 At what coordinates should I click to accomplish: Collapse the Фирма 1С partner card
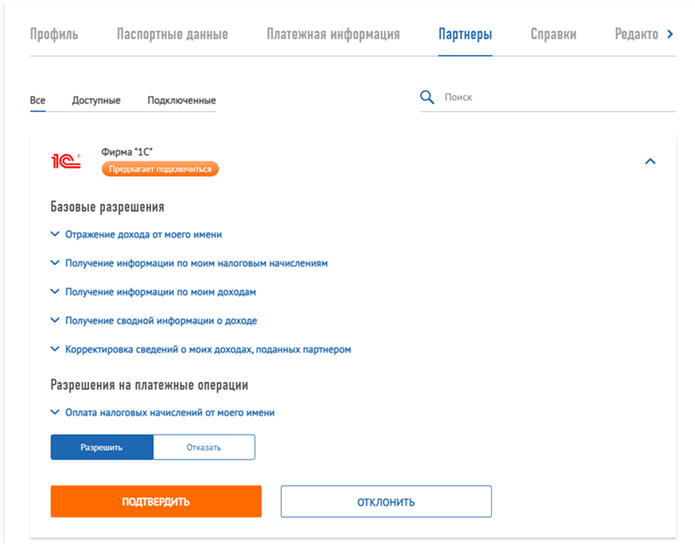click(x=650, y=161)
